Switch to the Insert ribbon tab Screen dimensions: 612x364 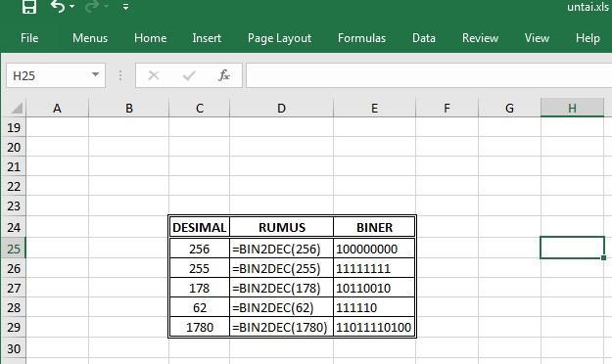point(207,38)
